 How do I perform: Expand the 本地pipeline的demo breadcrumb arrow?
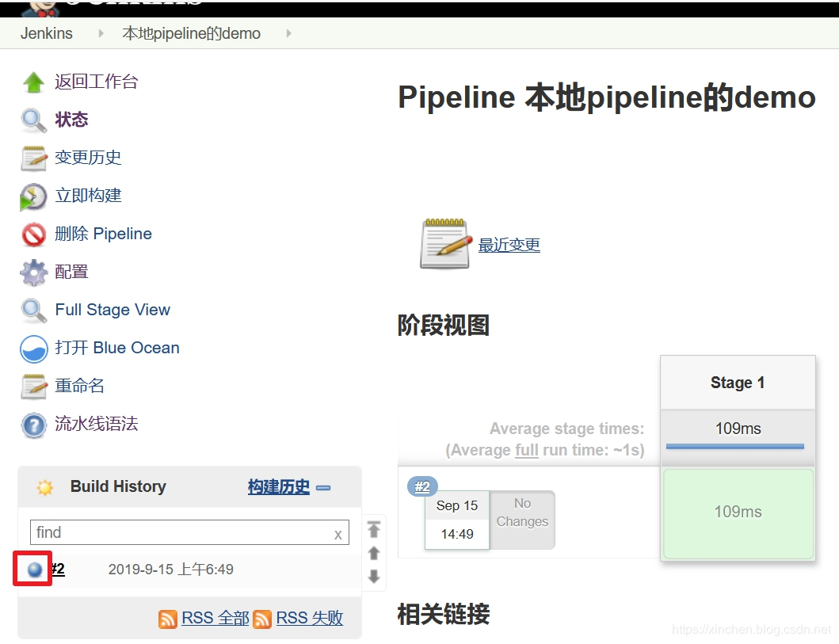click(289, 33)
